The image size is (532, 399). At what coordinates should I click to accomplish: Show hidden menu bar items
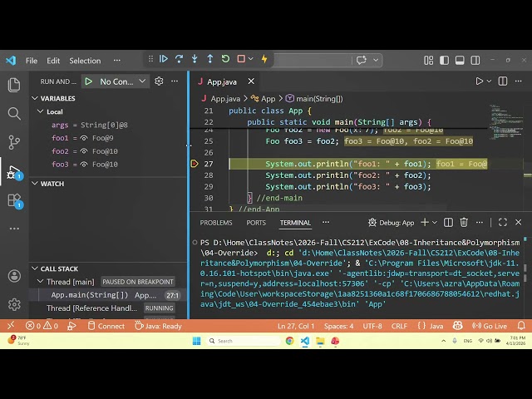[117, 61]
